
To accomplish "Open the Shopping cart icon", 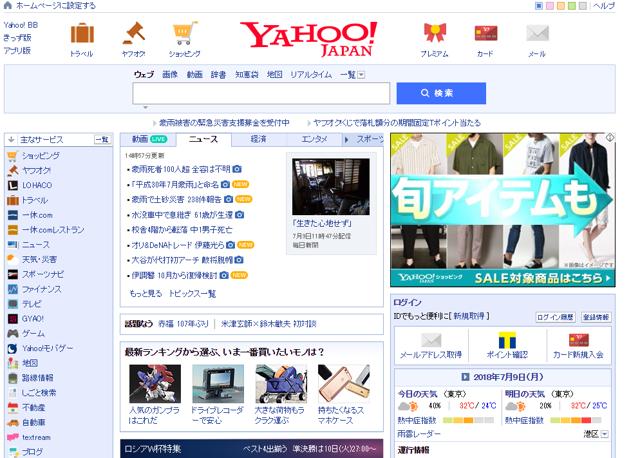I will pos(184,34).
